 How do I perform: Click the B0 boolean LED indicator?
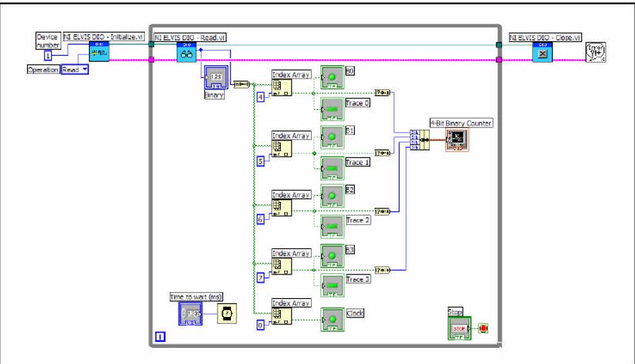click(x=333, y=77)
